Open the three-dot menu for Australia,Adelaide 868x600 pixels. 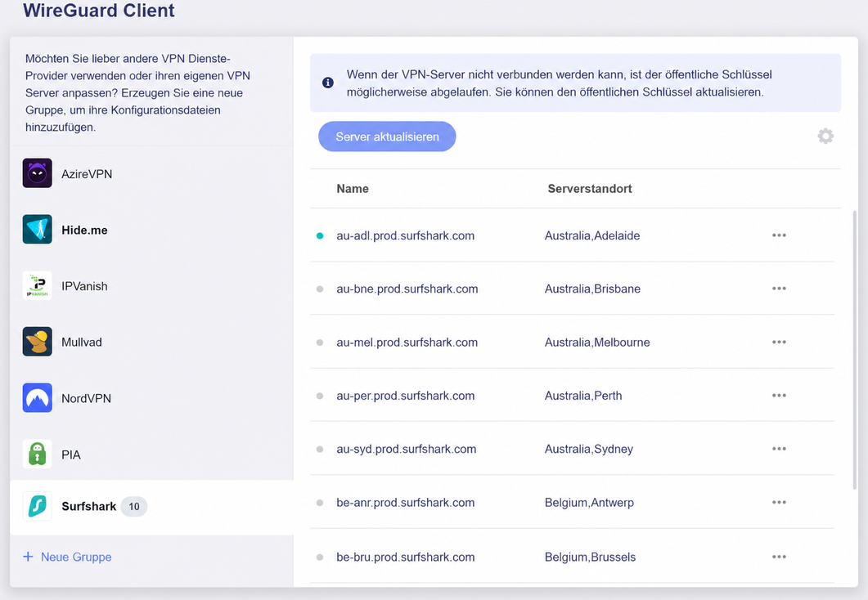[x=779, y=235]
